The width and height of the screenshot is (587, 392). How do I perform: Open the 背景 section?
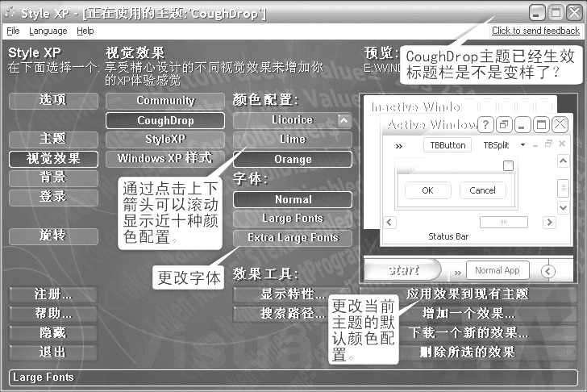(x=53, y=177)
